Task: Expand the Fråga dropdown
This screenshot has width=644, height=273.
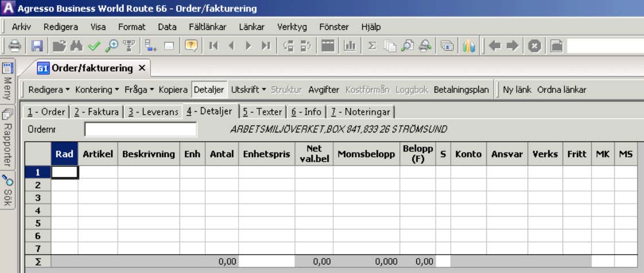Action: coord(138,89)
